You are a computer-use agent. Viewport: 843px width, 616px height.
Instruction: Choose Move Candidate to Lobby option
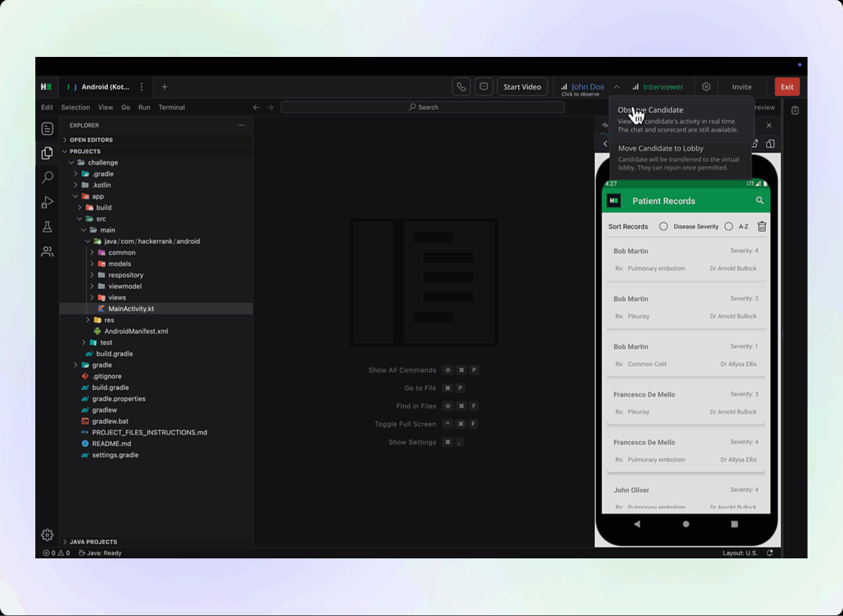coord(679,158)
